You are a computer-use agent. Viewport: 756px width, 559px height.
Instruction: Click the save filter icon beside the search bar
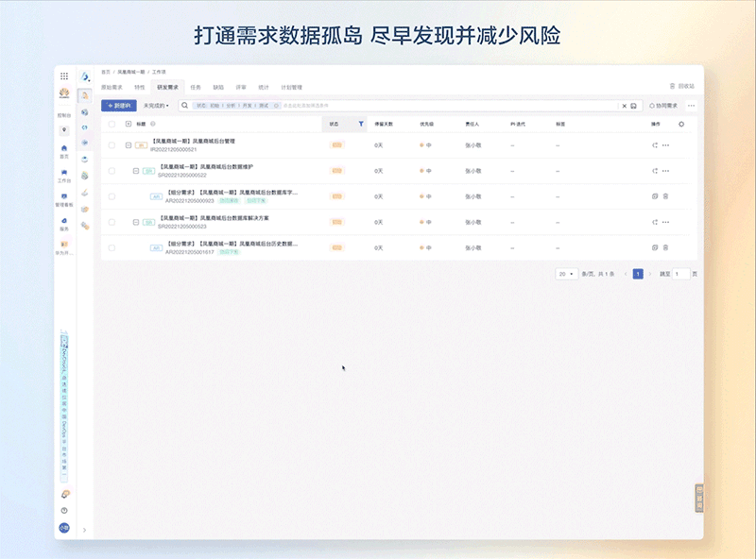pyautogui.click(x=633, y=106)
